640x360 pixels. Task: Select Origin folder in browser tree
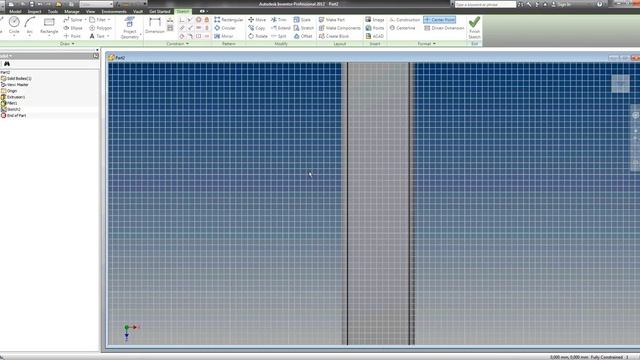point(9,91)
